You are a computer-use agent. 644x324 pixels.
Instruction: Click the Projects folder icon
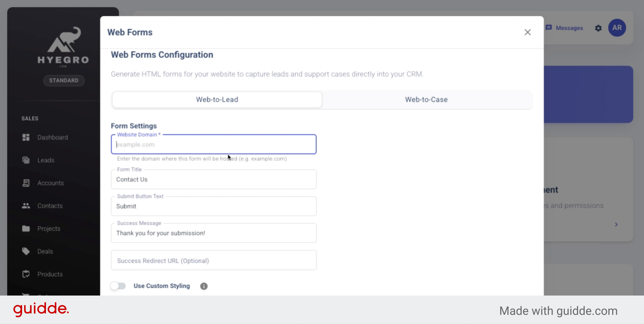pyautogui.click(x=26, y=228)
